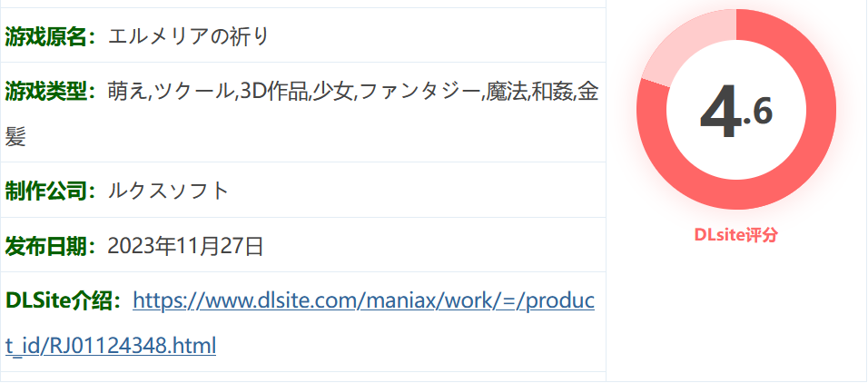Click the RJ01124348.html part of the link
868x383 pixels.
[x=133, y=346]
